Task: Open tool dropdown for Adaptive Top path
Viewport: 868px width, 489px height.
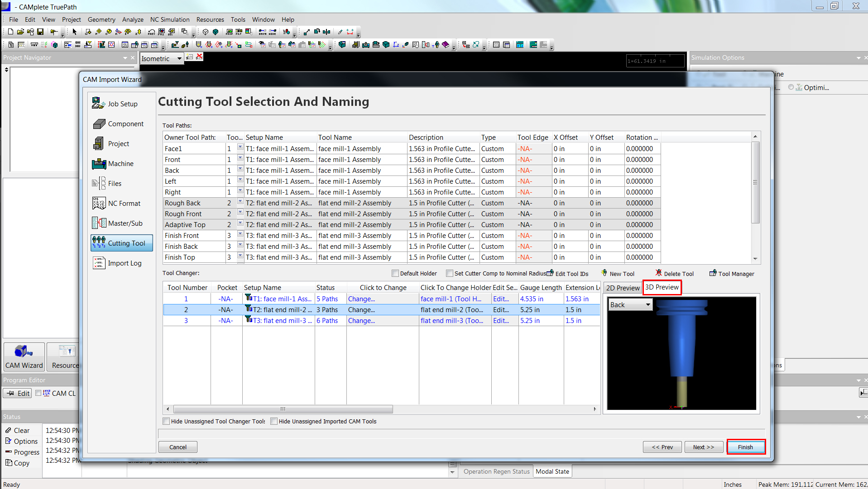Action: (240, 223)
